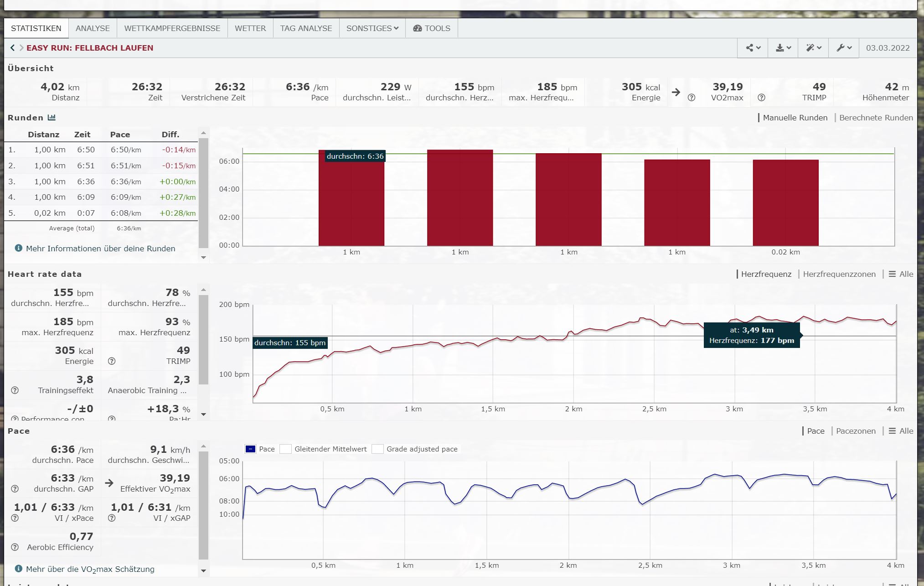Click help icon next to Trainingseffekt
This screenshot has width=924, height=586.
tap(15, 390)
